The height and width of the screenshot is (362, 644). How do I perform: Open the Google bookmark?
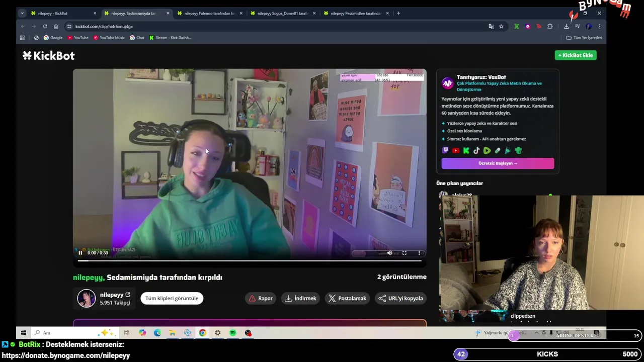pyautogui.click(x=53, y=38)
